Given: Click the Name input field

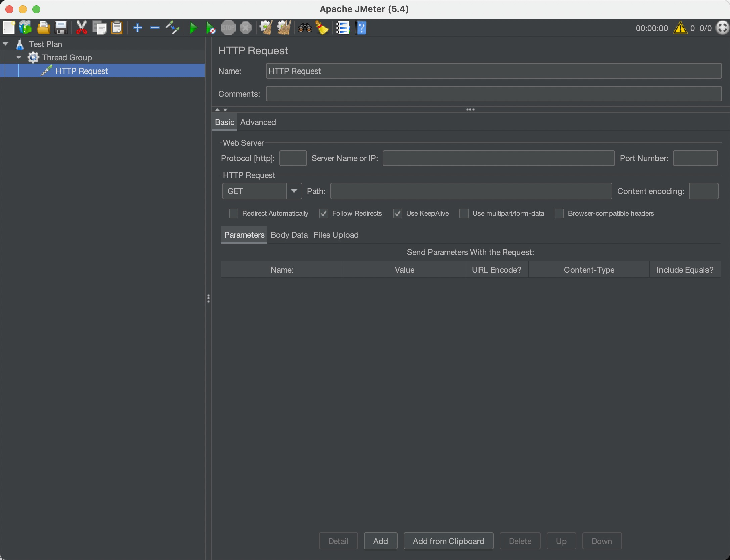Looking at the screenshot, I should point(494,71).
